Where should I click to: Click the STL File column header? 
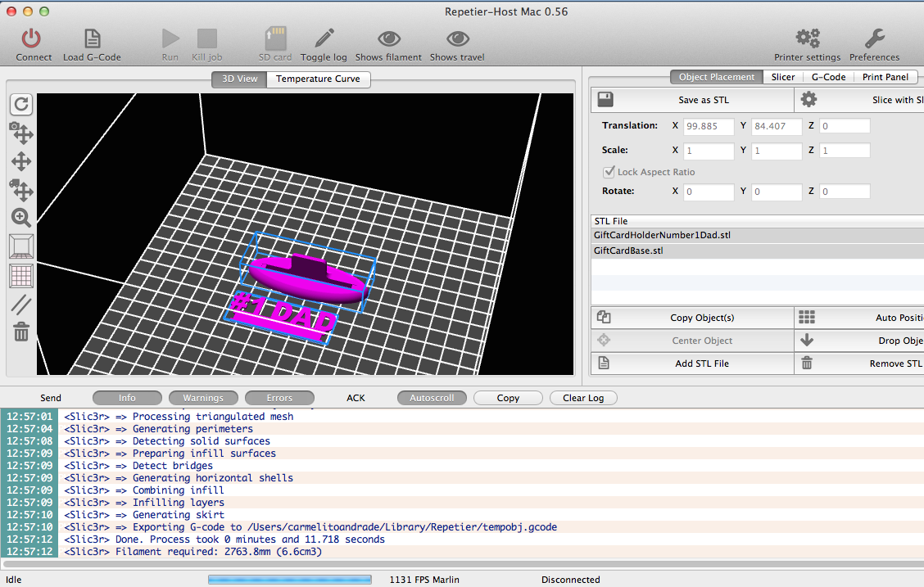(757, 221)
